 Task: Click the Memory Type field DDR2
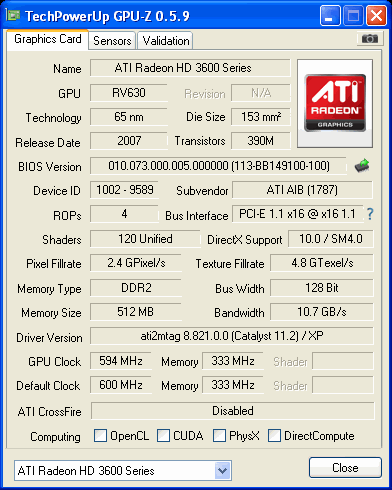(136, 288)
